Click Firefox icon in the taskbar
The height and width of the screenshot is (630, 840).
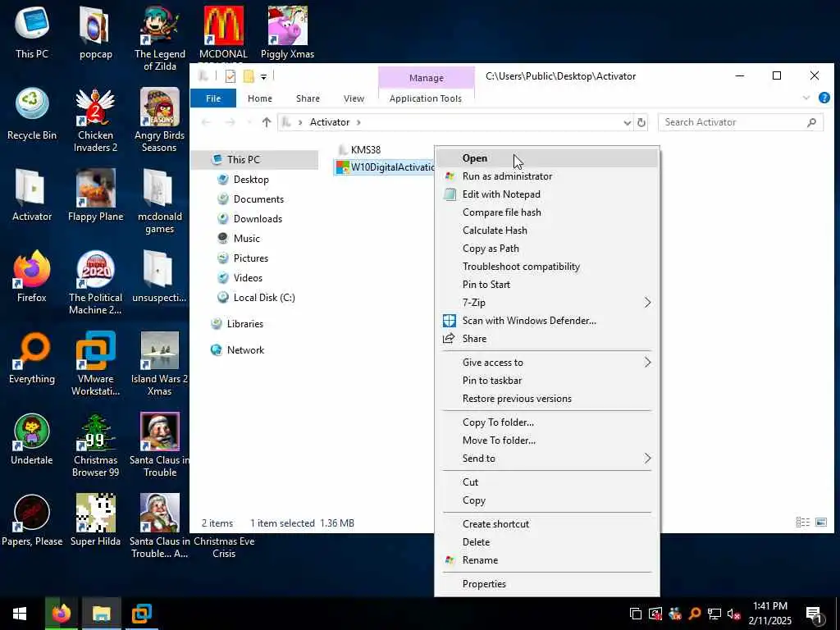coord(61,614)
